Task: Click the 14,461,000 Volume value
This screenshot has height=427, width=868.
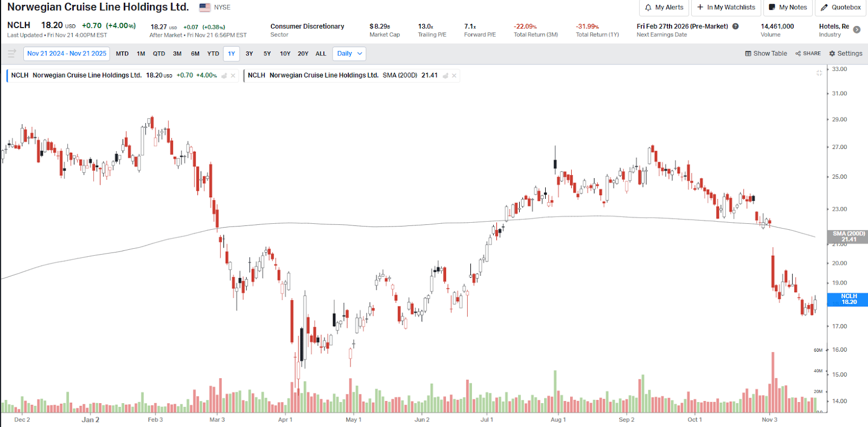Action: pyautogui.click(x=777, y=26)
